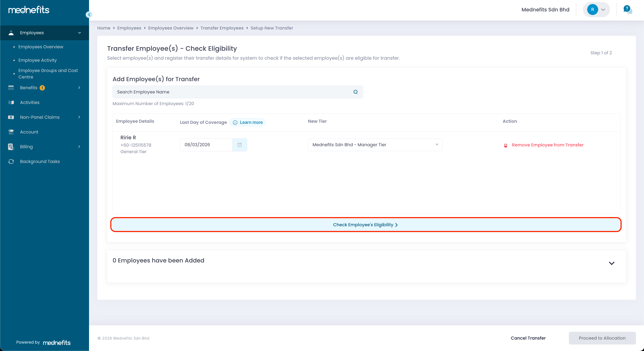Click Cancel Transfer button
The image size is (644, 351).
tap(528, 338)
